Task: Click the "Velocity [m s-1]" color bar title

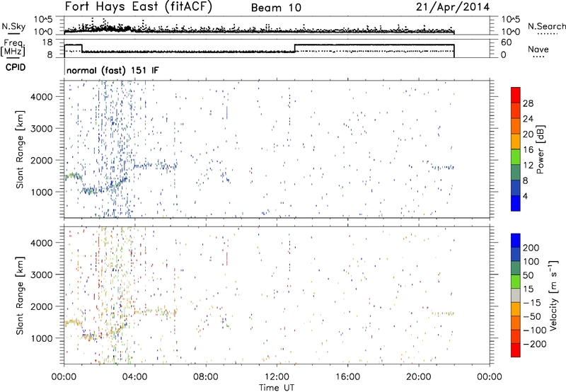Action: coord(553,295)
